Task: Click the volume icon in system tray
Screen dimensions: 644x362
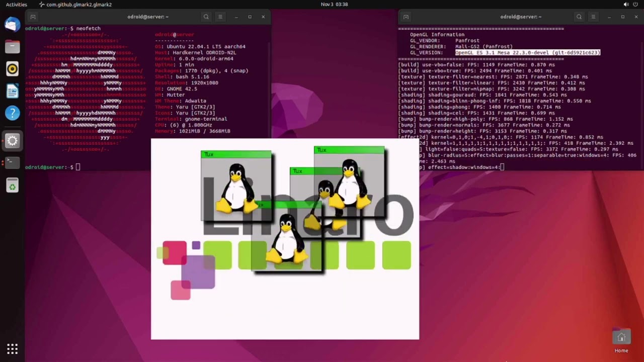Action: (x=626, y=5)
